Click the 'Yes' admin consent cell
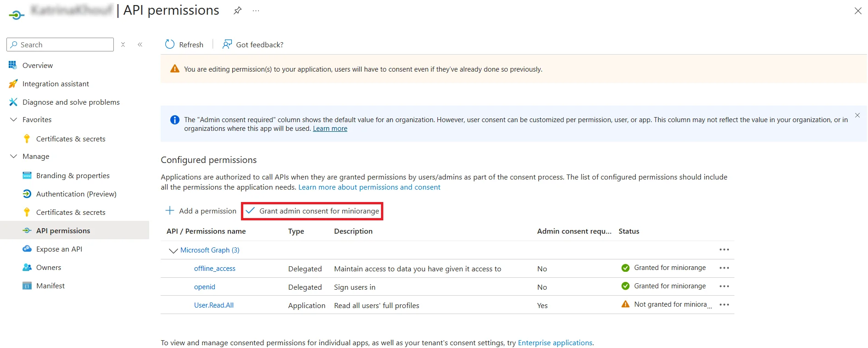The height and width of the screenshot is (348, 868). (x=542, y=305)
